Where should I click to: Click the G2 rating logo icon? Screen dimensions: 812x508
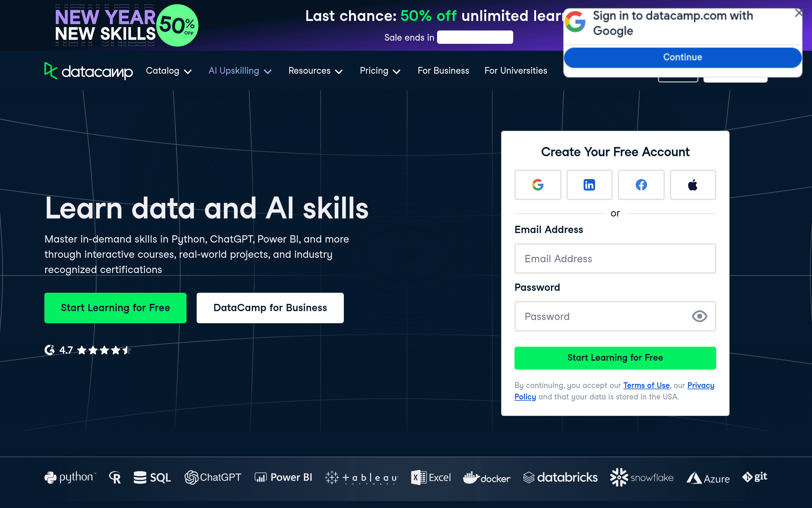(x=50, y=350)
